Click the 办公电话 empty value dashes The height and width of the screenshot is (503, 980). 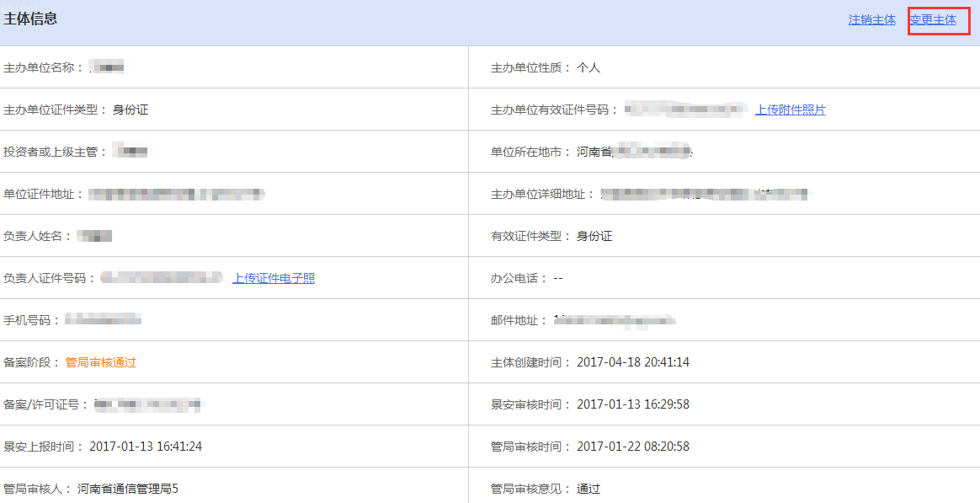558,278
